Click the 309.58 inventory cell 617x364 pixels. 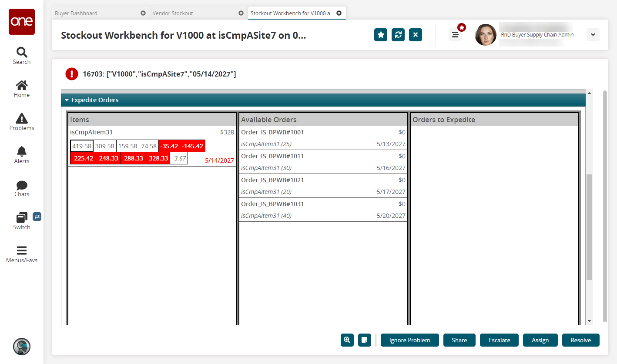[104, 146]
